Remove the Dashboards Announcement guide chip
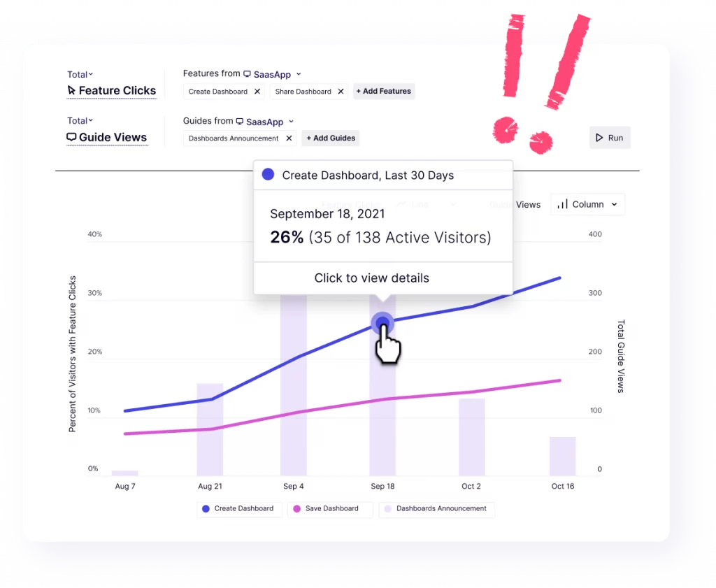This screenshot has height=588, width=716. click(x=289, y=138)
